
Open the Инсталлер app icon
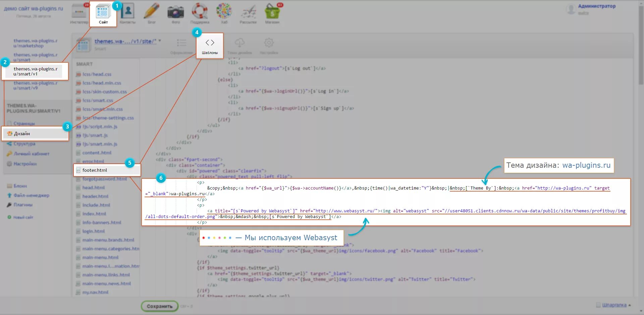79,12
